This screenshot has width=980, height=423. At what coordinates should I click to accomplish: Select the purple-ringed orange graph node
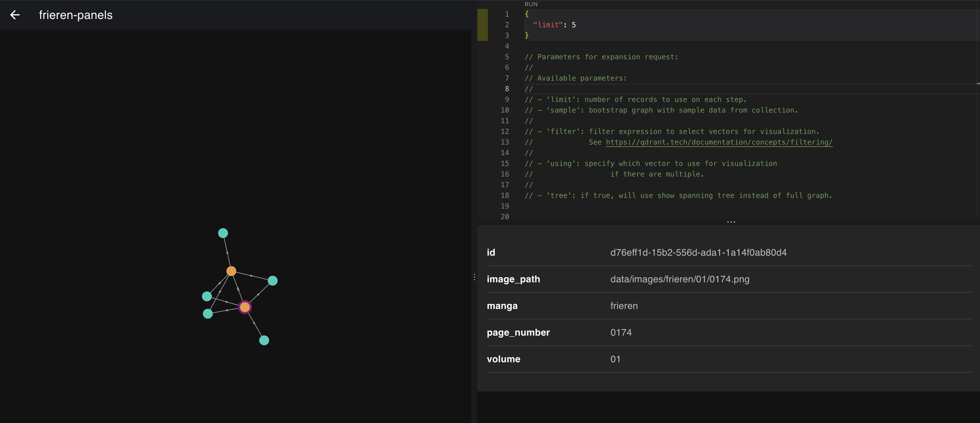click(x=245, y=307)
